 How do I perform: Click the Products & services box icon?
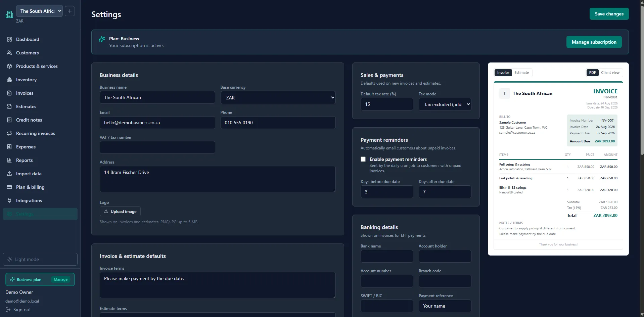[x=9, y=66]
